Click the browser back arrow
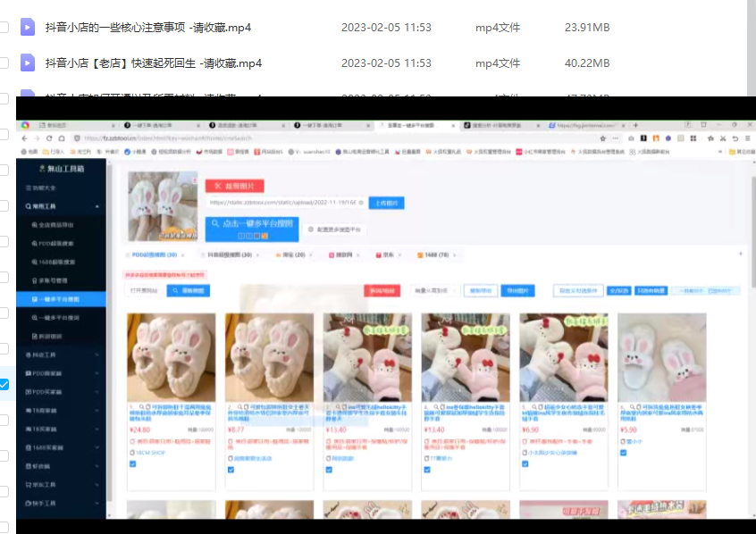 [x=24, y=138]
